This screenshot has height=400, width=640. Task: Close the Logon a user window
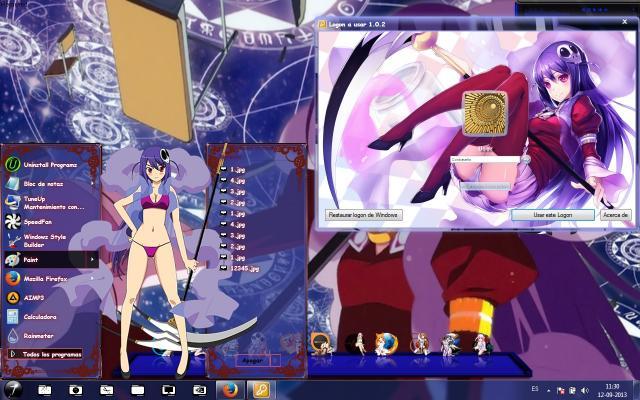(x=624, y=22)
